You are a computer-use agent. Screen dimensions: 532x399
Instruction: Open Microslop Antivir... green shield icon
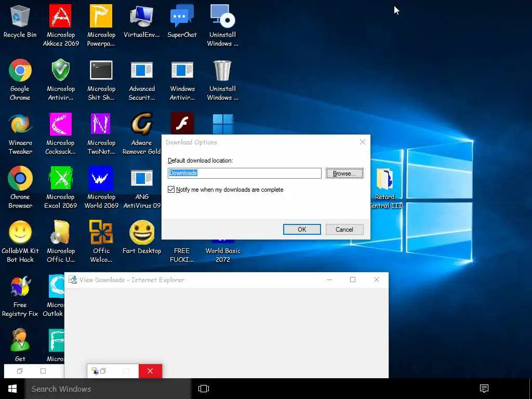tap(60, 79)
